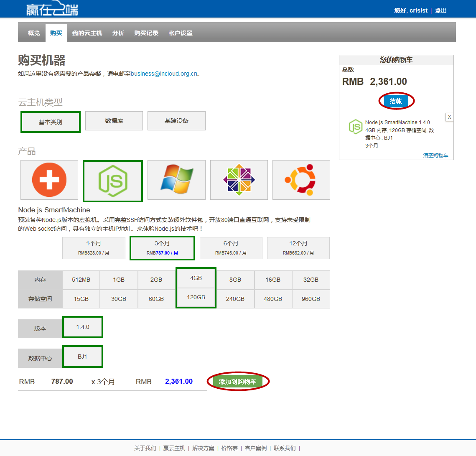
Task: Select the 12个月 billing period
Action: pos(298,248)
